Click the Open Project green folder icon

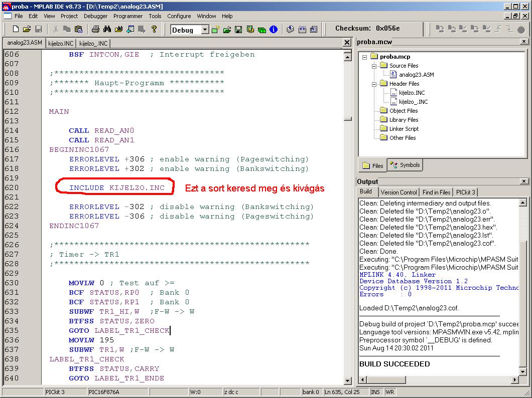click(227, 30)
